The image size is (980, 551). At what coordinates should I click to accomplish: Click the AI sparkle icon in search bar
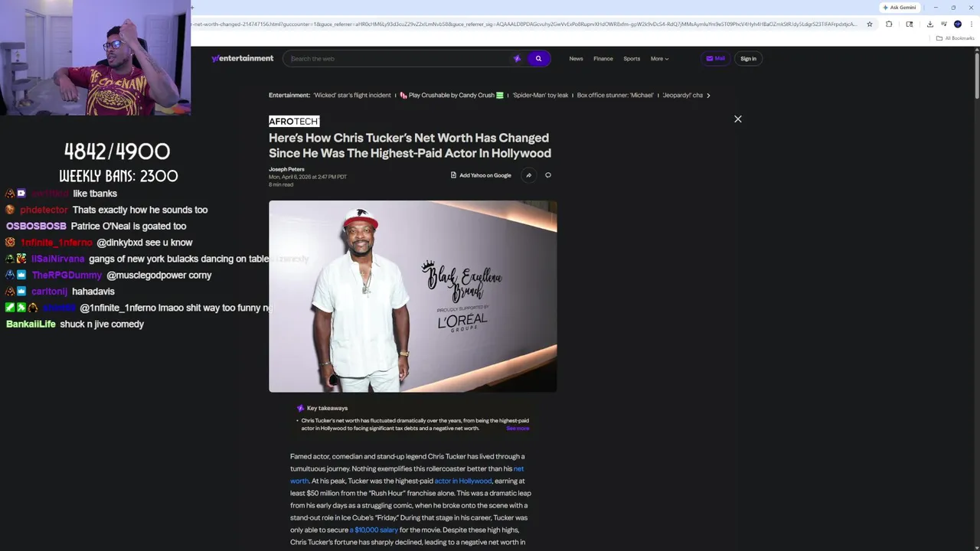(x=517, y=58)
